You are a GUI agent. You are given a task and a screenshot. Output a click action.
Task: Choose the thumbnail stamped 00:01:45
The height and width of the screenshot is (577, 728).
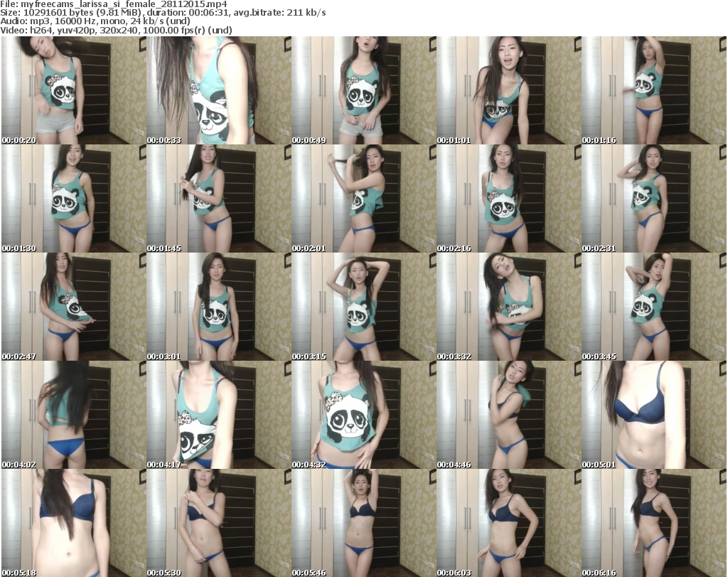point(219,198)
